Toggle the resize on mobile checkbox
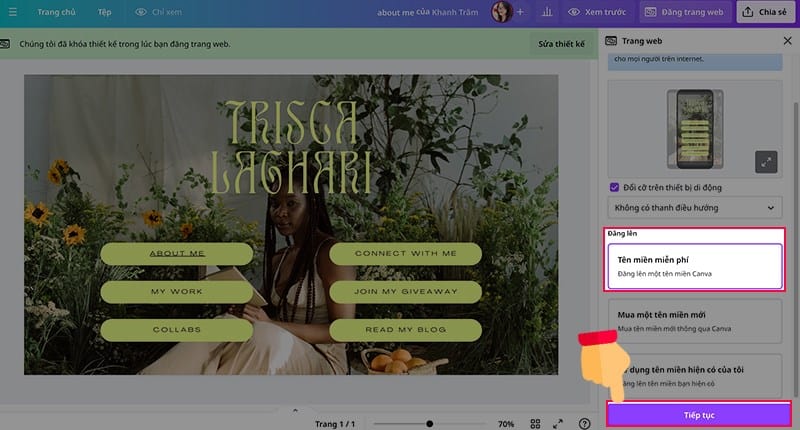This screenshot has width=800, height=430. 615,187
